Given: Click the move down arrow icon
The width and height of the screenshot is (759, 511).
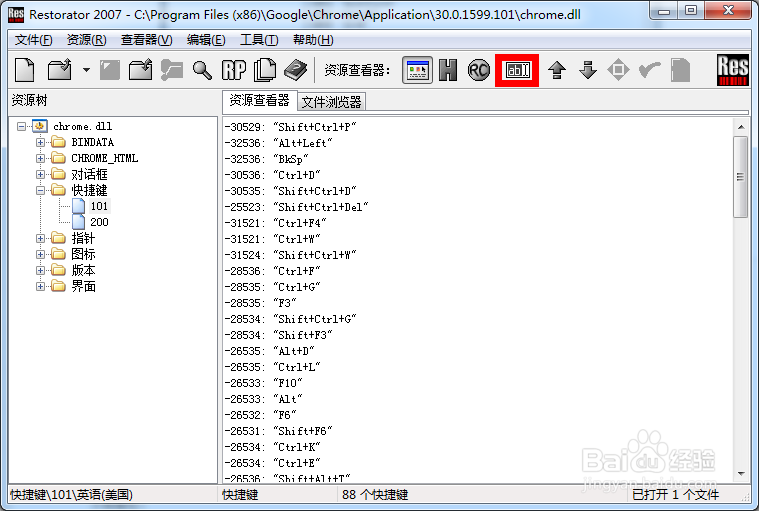Looking at the screenshot, I should 588,71.
